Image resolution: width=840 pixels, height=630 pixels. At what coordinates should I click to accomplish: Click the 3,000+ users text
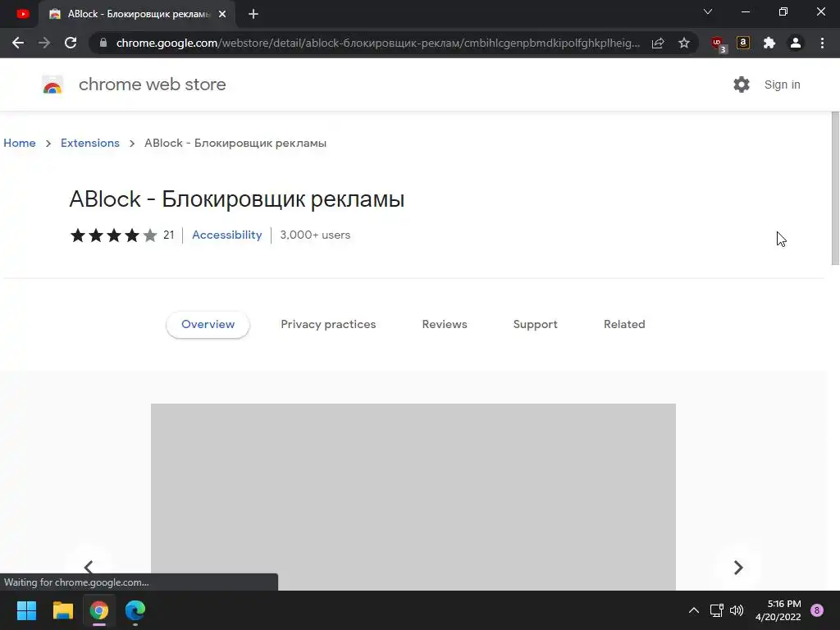point(315,235)
